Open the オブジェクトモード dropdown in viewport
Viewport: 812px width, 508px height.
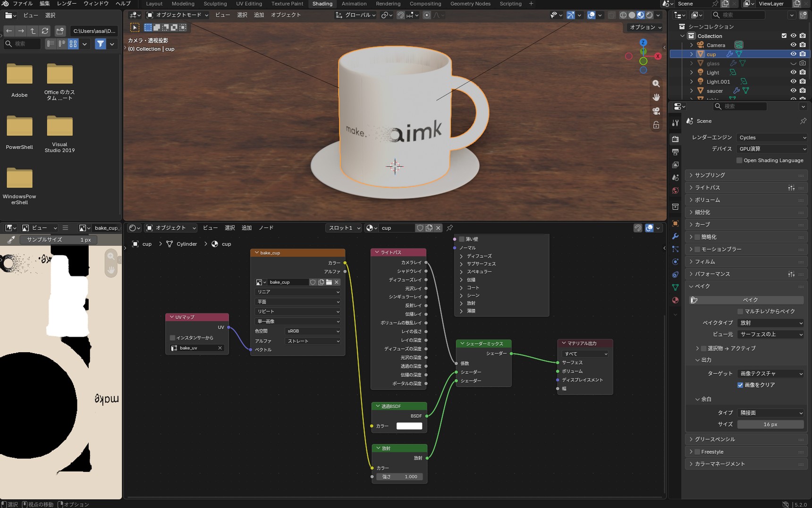click(177, 15)
